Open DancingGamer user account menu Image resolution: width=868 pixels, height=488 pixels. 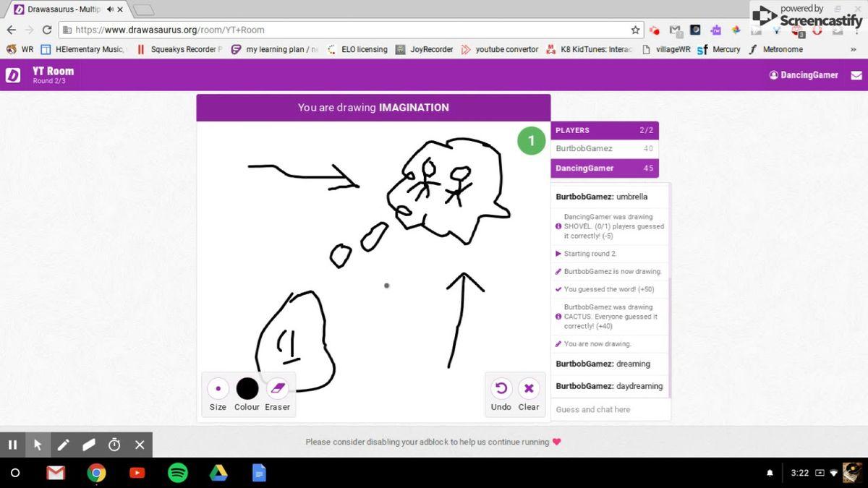[804, 75]
